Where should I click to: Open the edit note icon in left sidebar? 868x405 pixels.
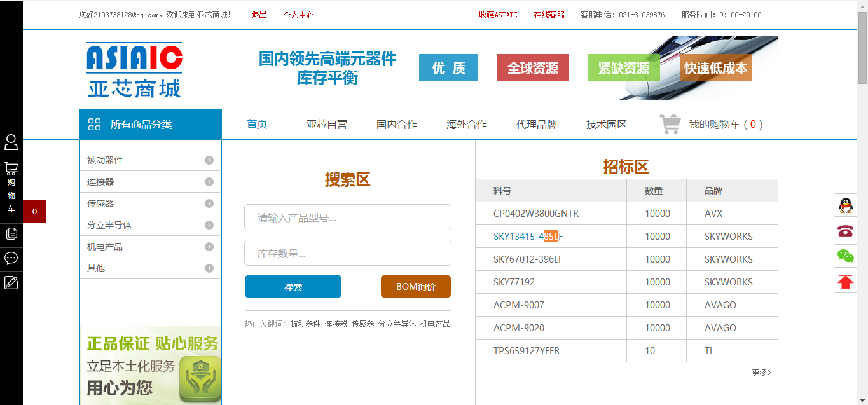click(11, 282)
